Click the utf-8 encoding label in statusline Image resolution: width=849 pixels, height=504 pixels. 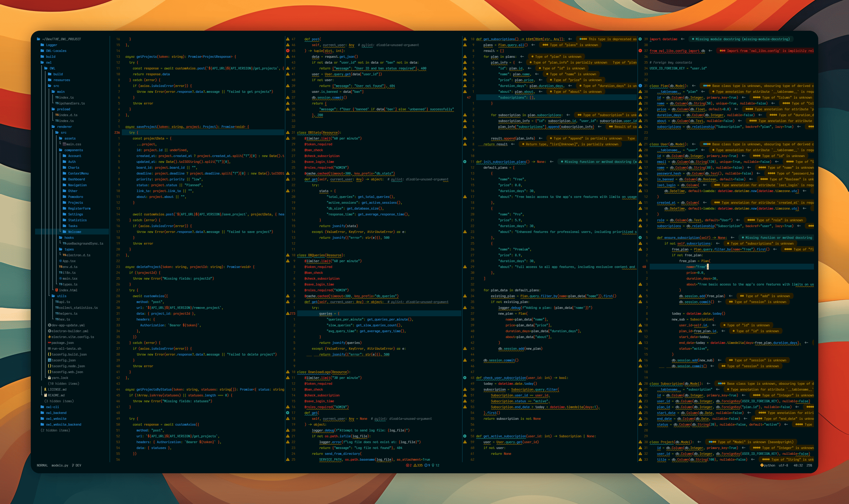coord(783,465)
